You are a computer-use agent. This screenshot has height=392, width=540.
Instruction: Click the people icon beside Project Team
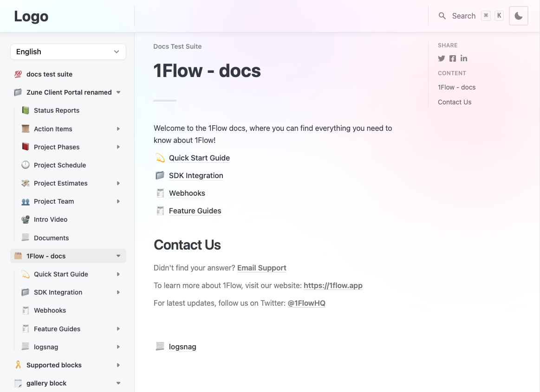(x=26, y=201)
